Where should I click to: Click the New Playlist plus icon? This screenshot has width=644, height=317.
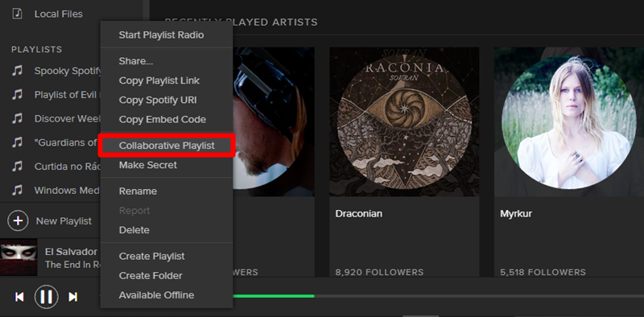[x=18, y=221]
